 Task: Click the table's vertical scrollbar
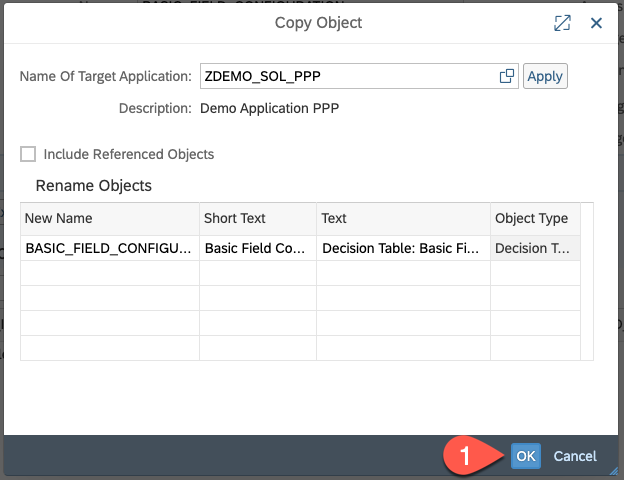pos(587,280)
